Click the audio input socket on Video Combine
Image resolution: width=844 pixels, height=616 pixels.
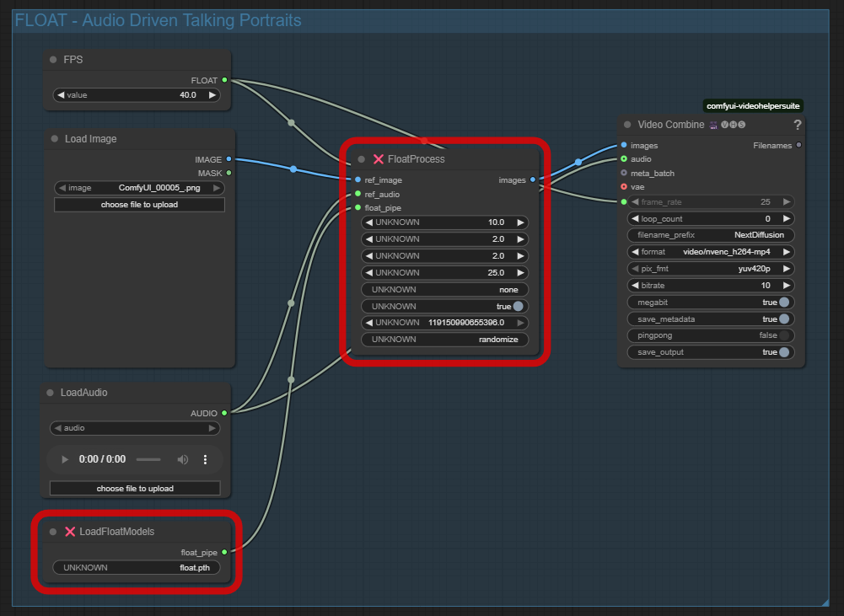click(624, 159)
